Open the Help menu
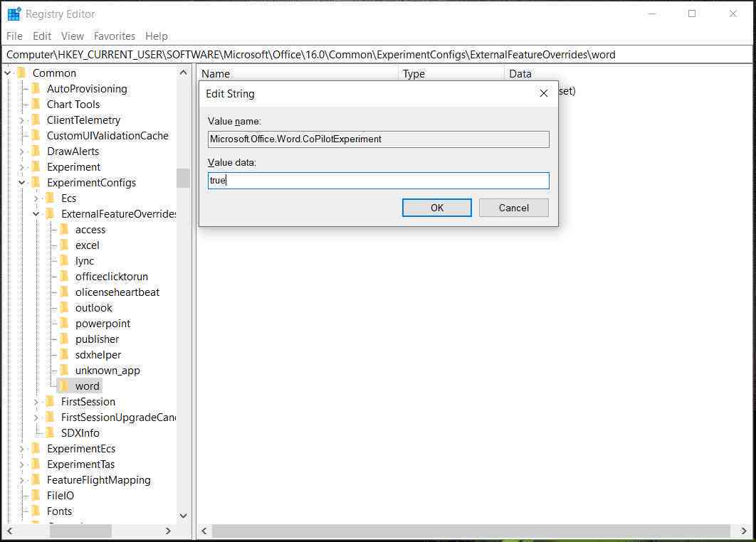The height and width of the screenshot is (542, 756). (x=157, y=36)
